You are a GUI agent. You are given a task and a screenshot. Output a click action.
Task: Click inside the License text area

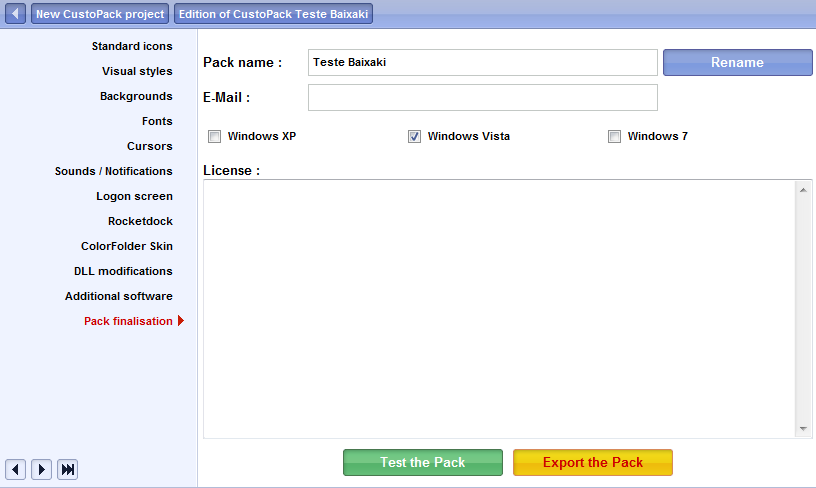500,309
